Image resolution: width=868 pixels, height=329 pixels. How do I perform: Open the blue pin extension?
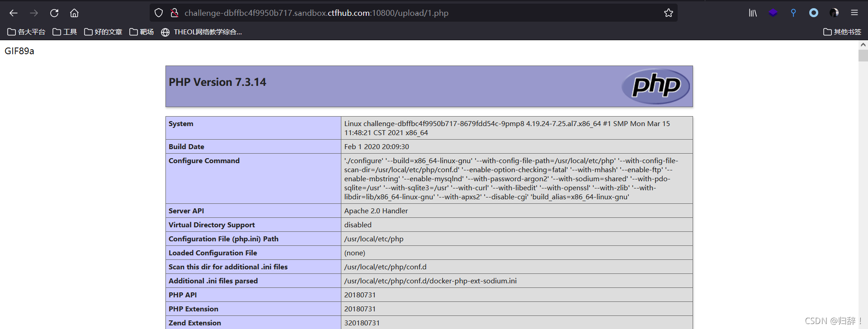coord(793,13)
